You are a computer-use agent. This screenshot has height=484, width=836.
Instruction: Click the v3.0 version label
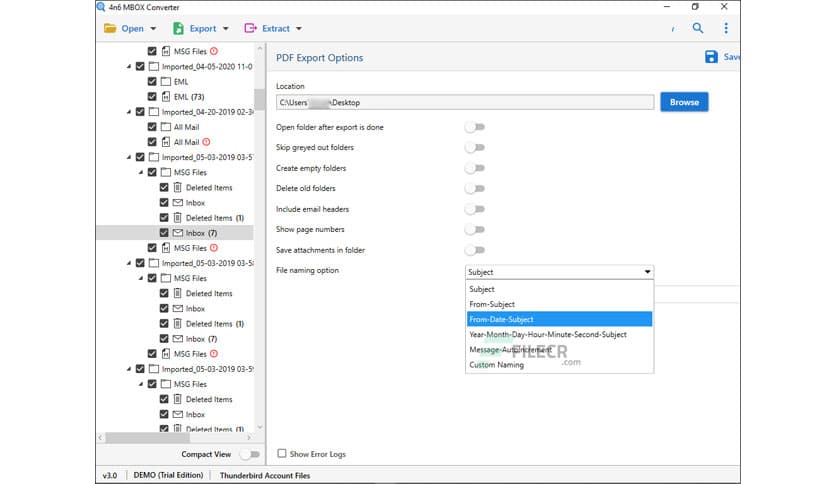point(109,475)
